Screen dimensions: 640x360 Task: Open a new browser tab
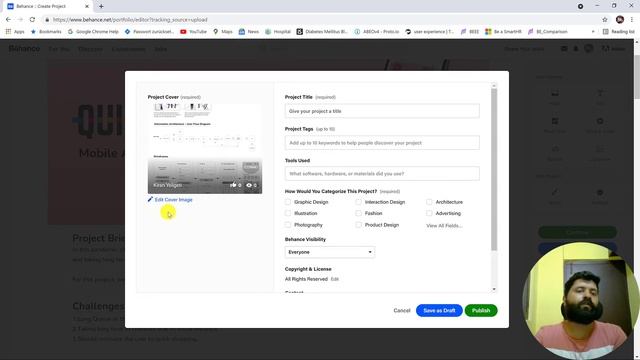pos(101,6)
